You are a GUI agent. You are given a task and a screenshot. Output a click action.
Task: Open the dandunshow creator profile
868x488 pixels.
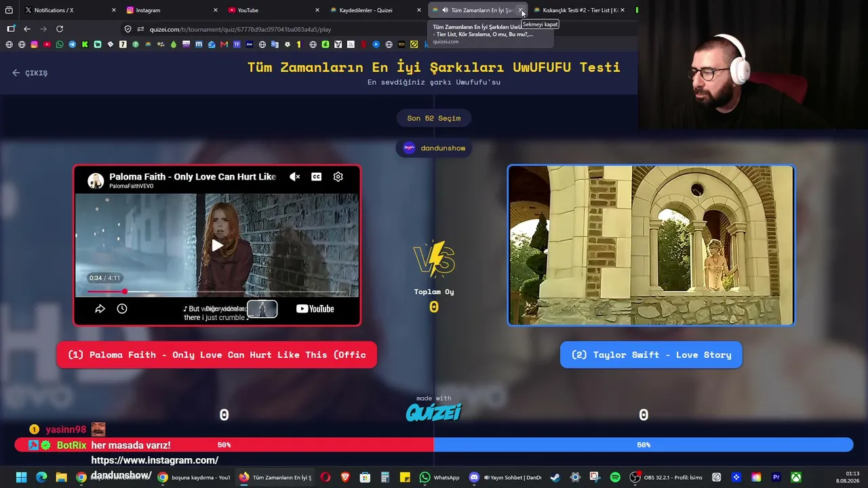point(434,148)
